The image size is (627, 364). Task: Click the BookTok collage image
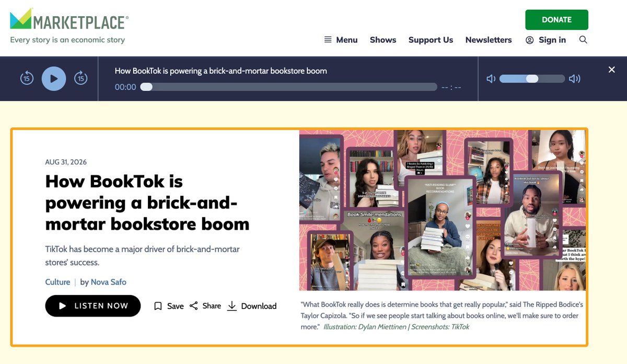443,210
